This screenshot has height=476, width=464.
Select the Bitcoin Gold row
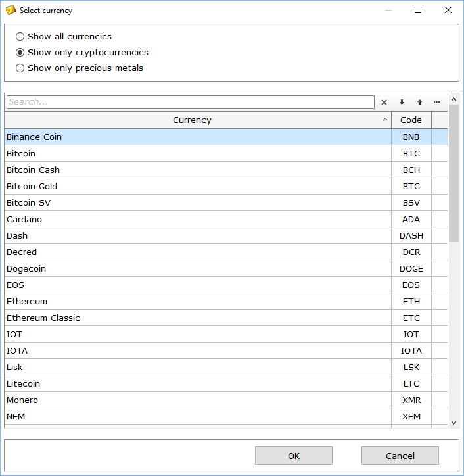[x=226, y=186]
